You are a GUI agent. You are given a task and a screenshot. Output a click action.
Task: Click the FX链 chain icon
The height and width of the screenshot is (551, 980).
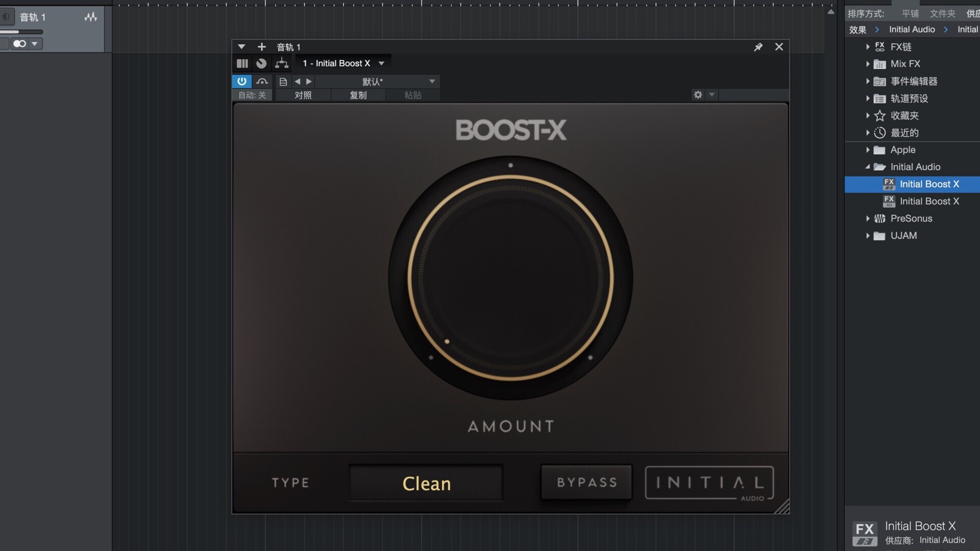click(x=879, y=47)
